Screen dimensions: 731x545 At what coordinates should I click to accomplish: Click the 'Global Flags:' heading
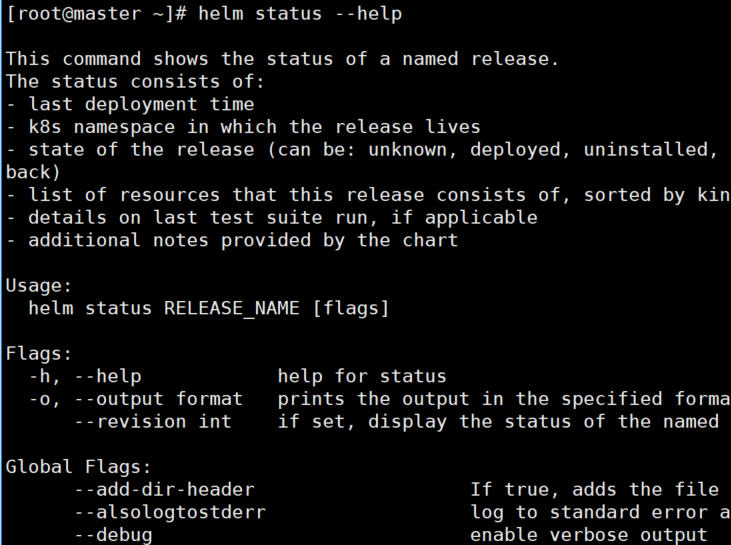pos(78,467)
